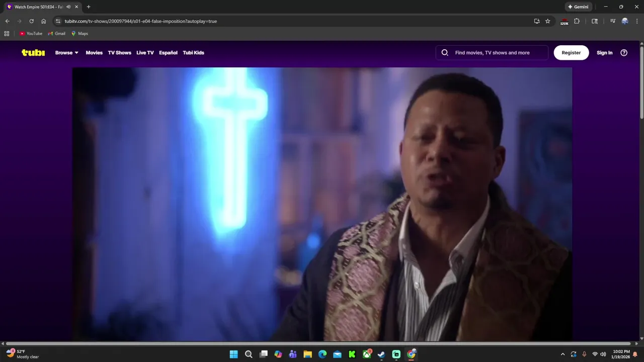Viewport: 644px width, 362px height.
Task: Open Windows Start menu
Action: click(x=233, y=354)
